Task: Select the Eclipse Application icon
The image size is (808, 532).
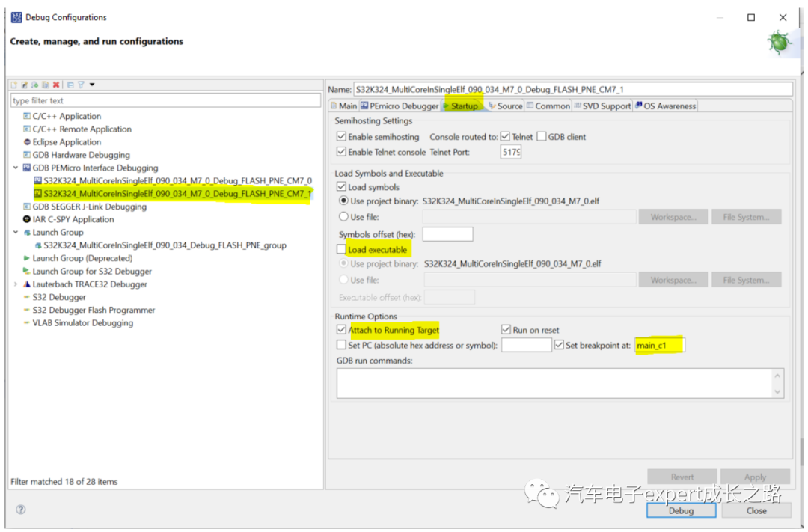Action: (x=27, y=141)
